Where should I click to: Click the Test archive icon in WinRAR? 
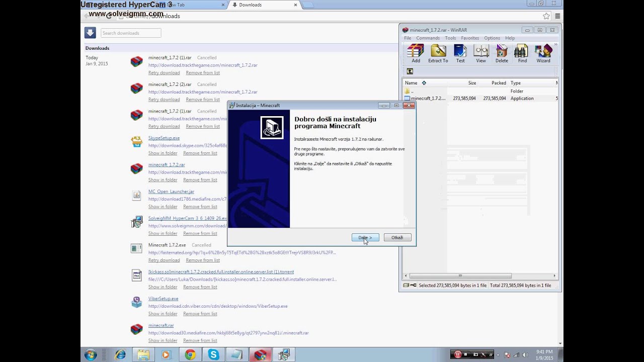pos(460,51)
